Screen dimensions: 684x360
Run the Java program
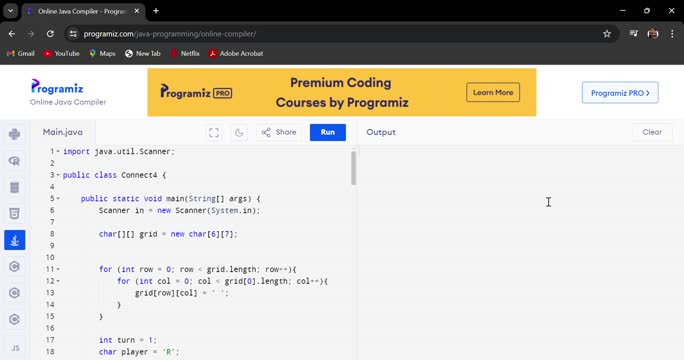point(328,132)
